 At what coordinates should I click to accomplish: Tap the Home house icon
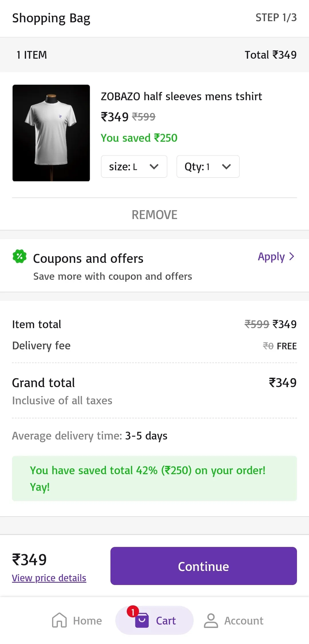click(x=59, y=620)
